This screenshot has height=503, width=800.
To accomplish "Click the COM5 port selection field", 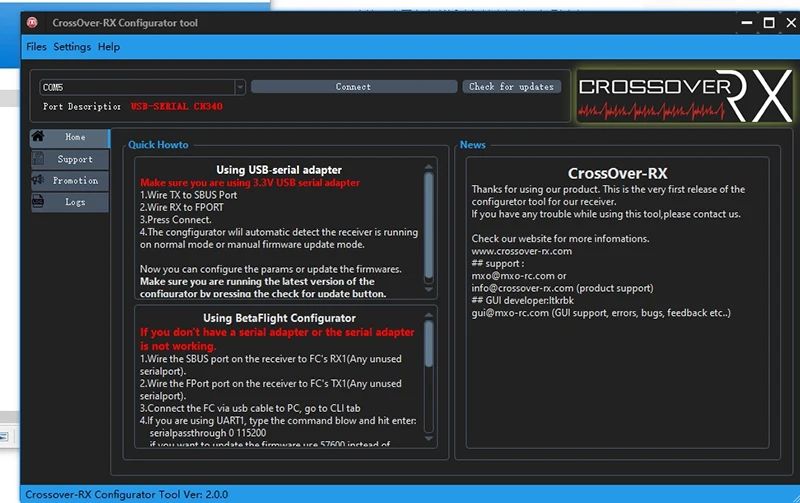I will click(x=137, y=87).
